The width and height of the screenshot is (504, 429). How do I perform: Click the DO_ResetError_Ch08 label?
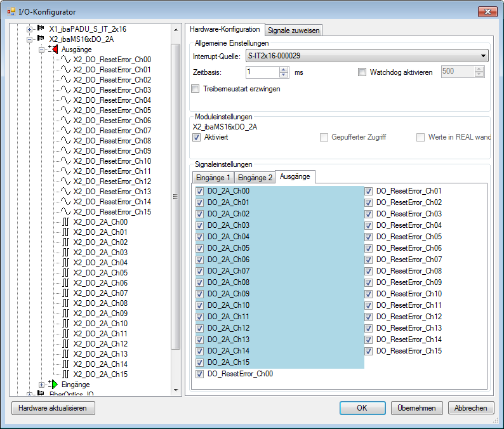pyautogui.click(x=409, y=271)
